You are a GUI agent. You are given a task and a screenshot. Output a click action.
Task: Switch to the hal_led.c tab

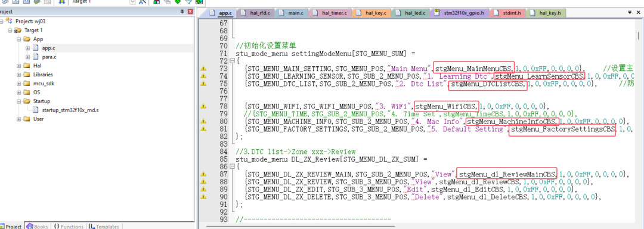[x=410, y=13]
